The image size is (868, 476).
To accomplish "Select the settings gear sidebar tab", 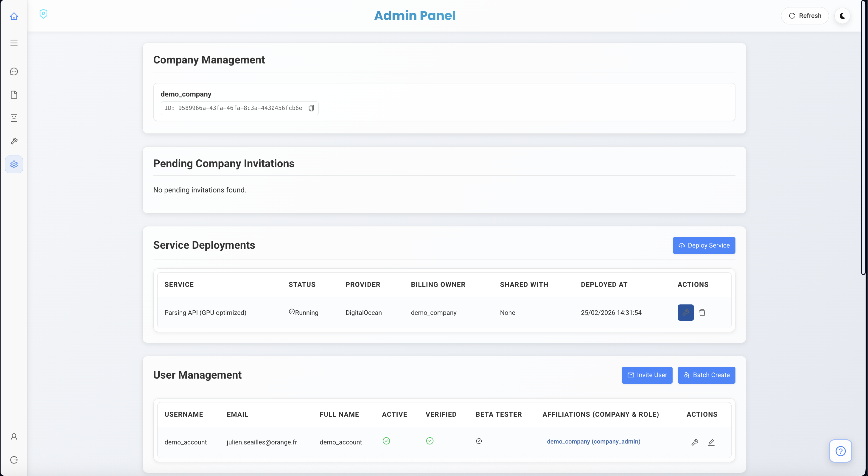I will click(x=14, y=164).
